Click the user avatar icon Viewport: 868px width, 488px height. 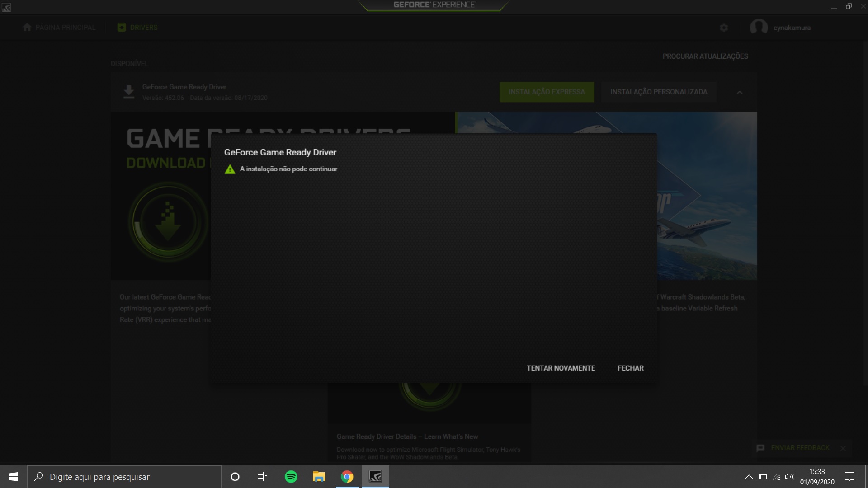[x=759, y=27]
